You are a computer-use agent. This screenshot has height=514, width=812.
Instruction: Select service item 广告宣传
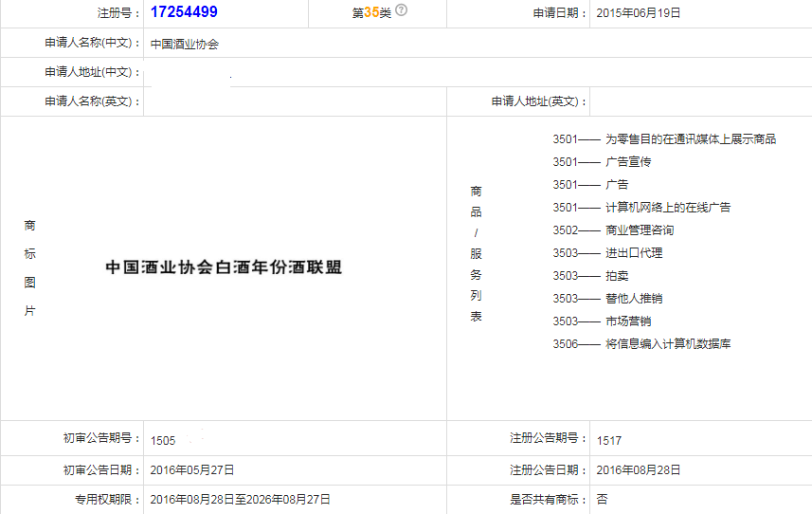point(628,161)
